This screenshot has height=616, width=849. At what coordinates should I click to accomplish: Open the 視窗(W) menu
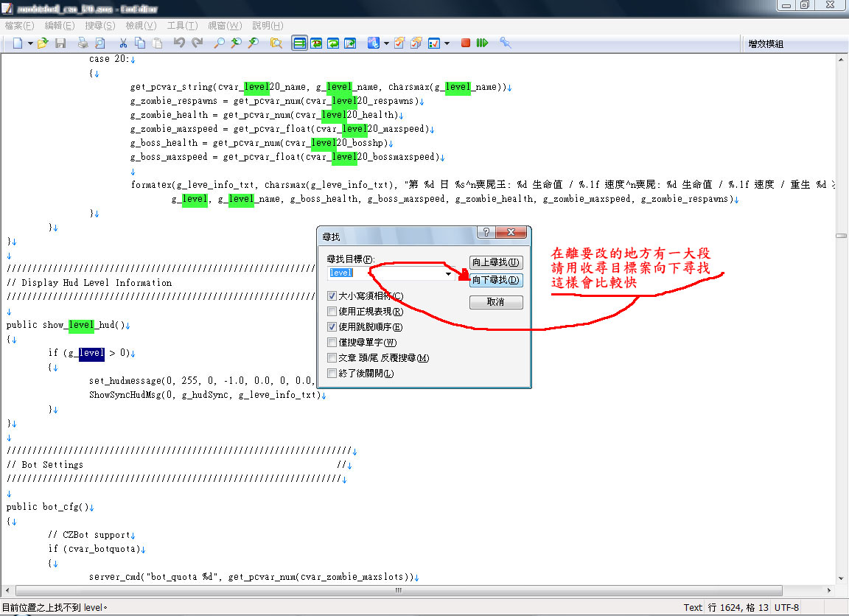click(x=225, y=26)
